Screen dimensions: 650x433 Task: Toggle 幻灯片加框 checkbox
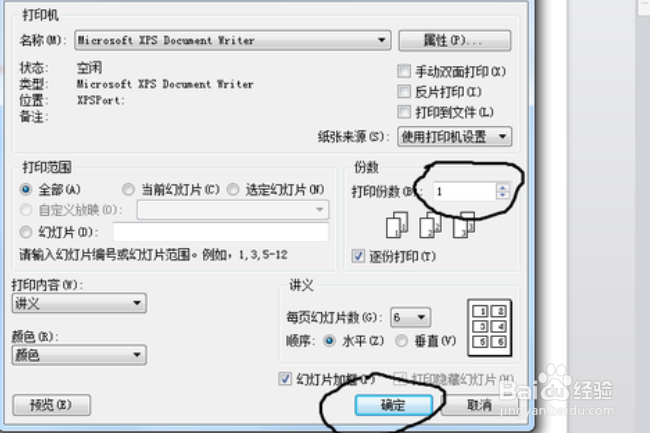tap(285, 379)
